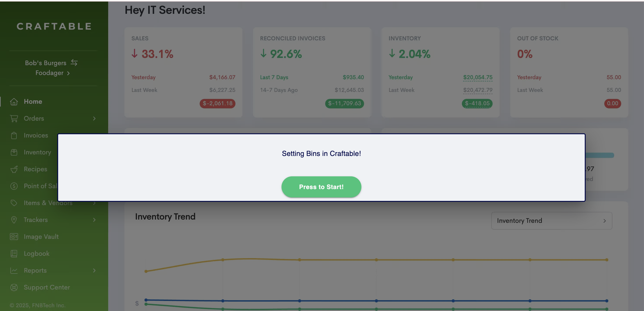Click the Image Vault safe icon
This screenshot has height=311, width=644.
14,237
